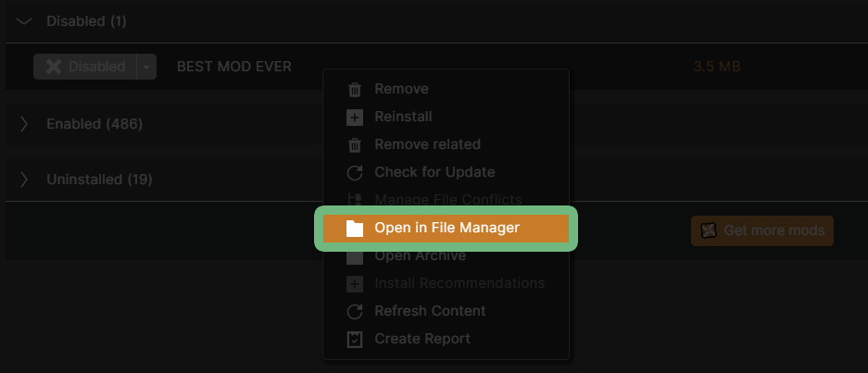Viewport: 868px width, 373px height.
Task: Select Manage File Conflicts menu entry
Action: click(x=447, y=200)
